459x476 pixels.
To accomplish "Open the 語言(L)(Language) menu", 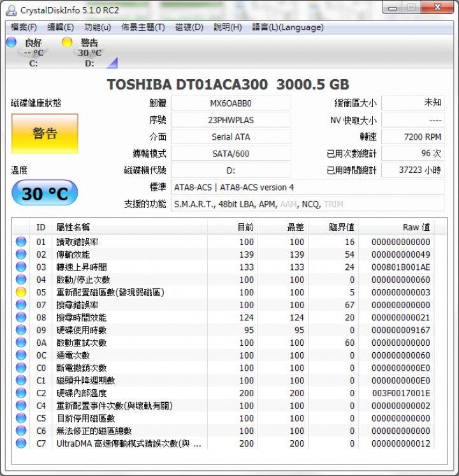I will (288, 27).
